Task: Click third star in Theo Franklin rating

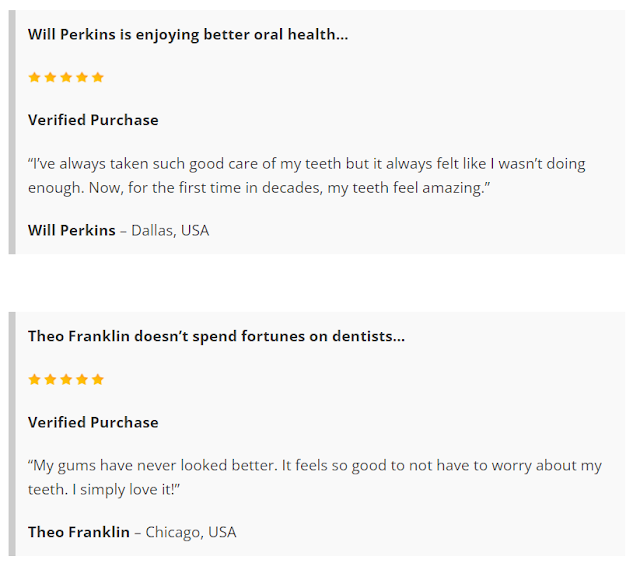Action: click(x=66, y=379)
